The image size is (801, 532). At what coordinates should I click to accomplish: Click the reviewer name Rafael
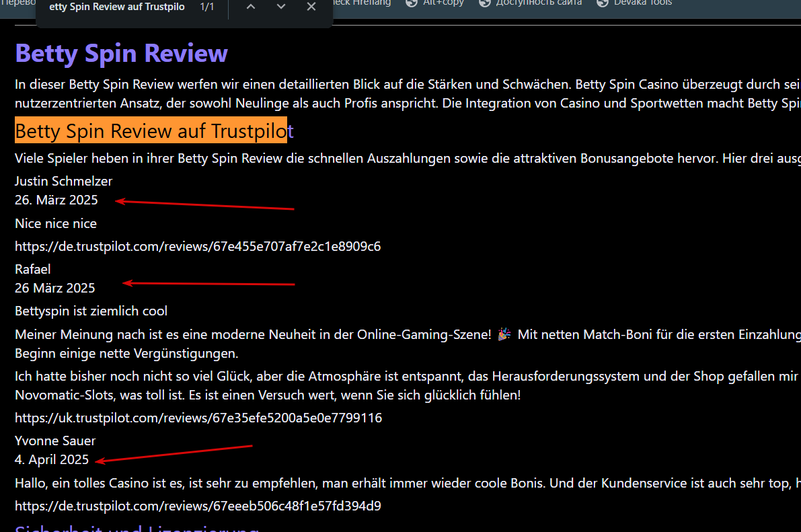[33, 269]
